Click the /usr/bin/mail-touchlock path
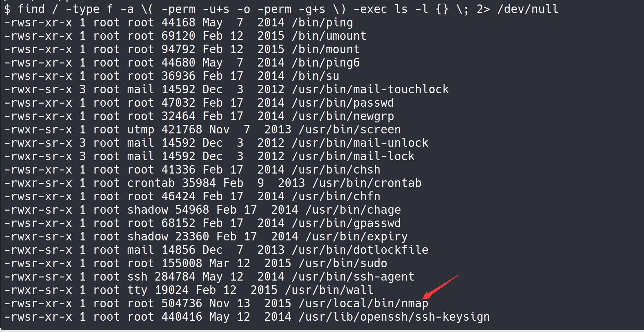Viewport: 644px width, 332px height. 370,90
